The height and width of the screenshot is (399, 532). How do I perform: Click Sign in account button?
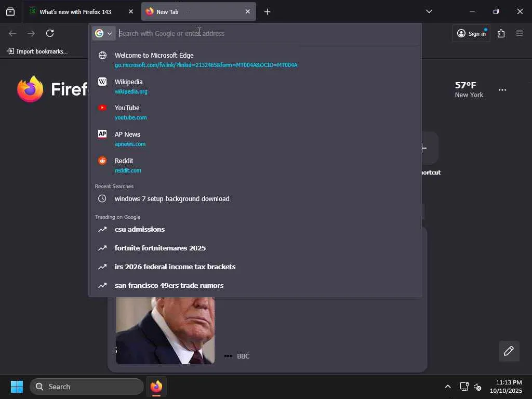pos(471,33)
